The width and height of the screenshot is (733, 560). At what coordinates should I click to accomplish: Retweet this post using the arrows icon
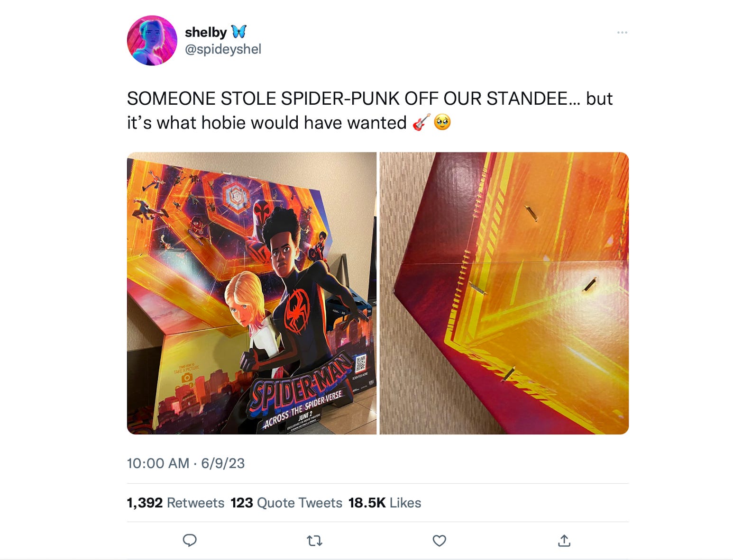click(x=315, y=540)
